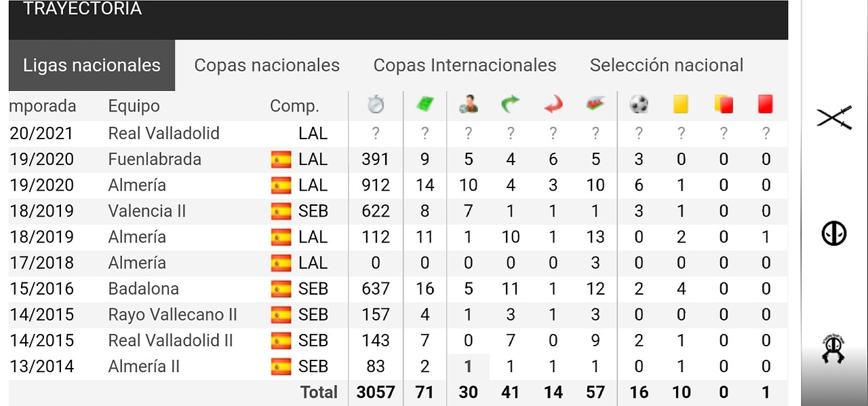Switch to Copas nacionales tab
Image resolution: width=868 pixels, height=406 pixels.
pos(267,65)
